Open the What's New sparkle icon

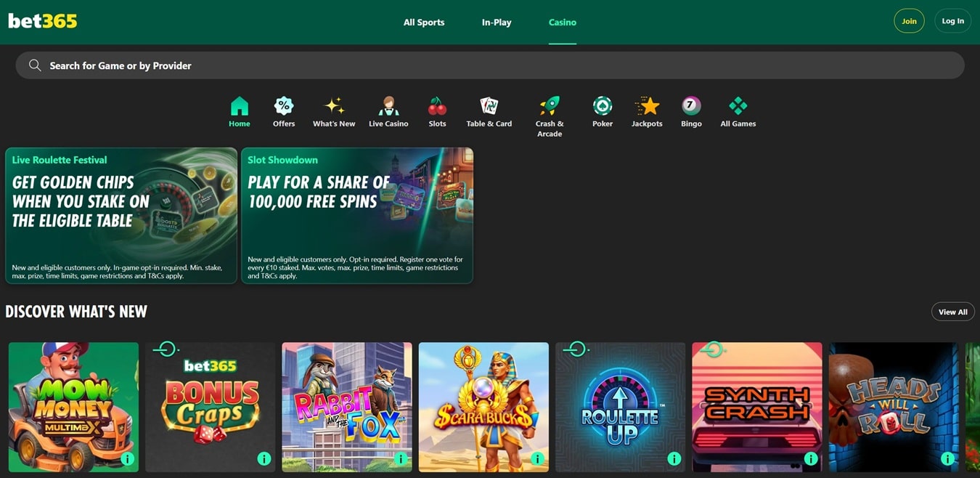(334, 106)
